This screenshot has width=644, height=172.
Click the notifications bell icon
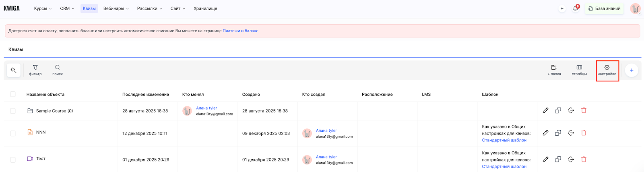pyautogui.click(x=576, y=8)
